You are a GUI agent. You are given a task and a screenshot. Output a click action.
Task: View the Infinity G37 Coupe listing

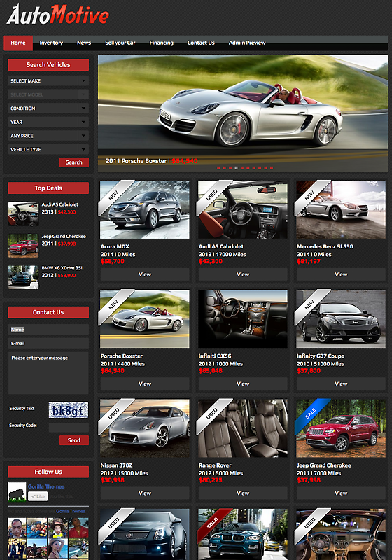pos(341,384)
